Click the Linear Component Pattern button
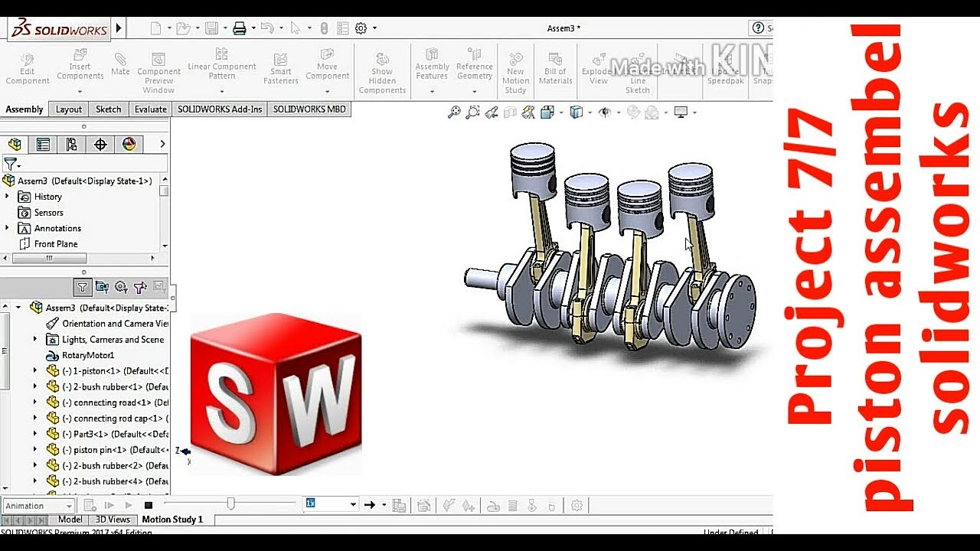This screenshot has height=551, width=980. (221, 64)
